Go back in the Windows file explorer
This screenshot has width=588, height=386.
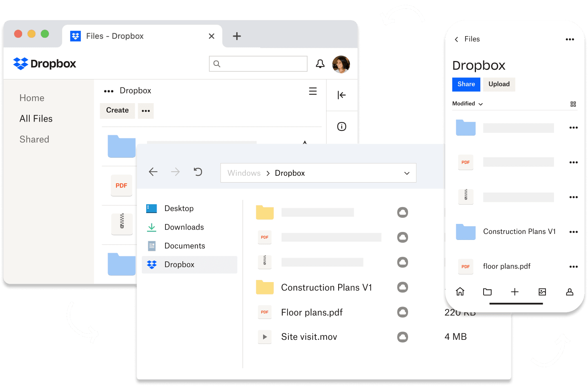[153, 172]
